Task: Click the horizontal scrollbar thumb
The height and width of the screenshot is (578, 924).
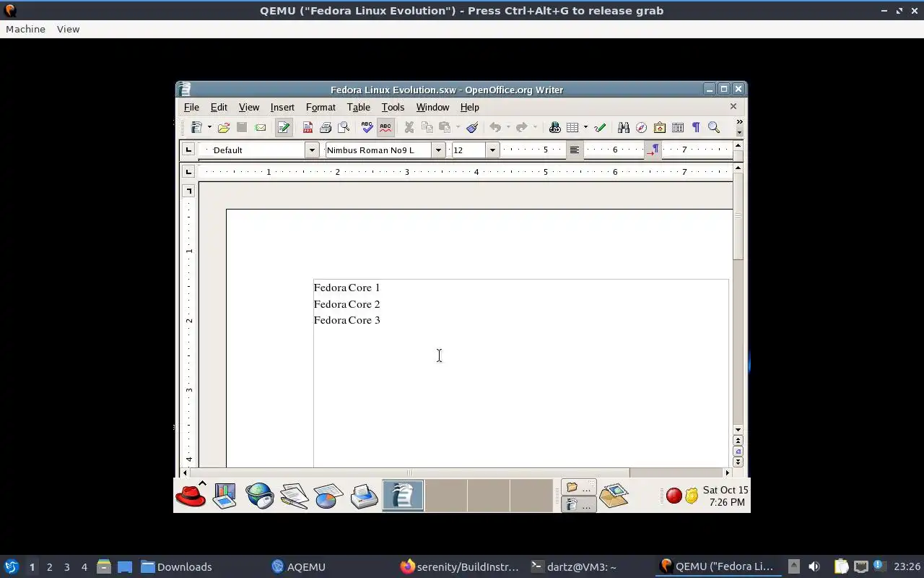Action: pos(410,473)
